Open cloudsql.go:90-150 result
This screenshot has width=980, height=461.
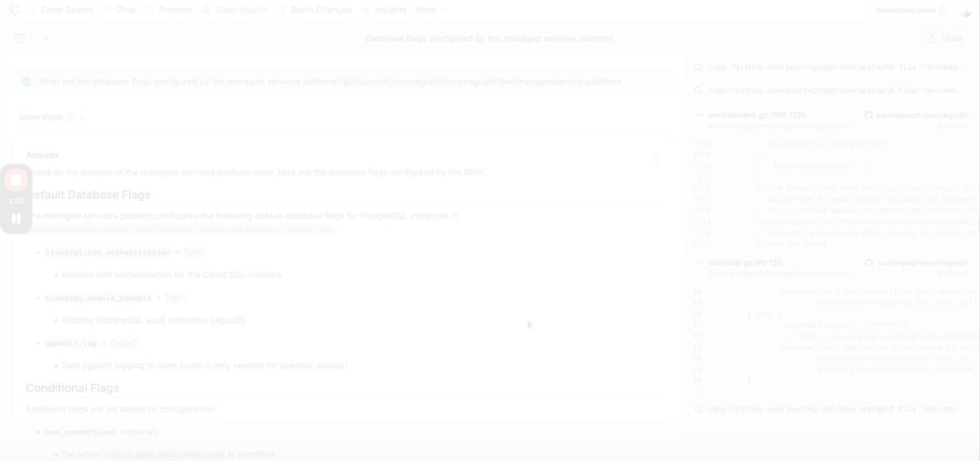[x=745, y=263]
